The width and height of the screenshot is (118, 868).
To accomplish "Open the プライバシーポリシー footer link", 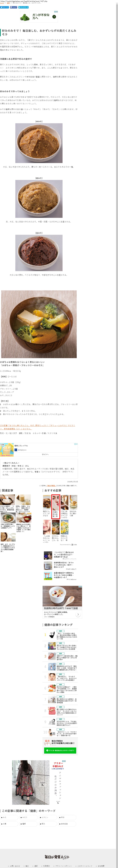I will click(x=64, y=866).
